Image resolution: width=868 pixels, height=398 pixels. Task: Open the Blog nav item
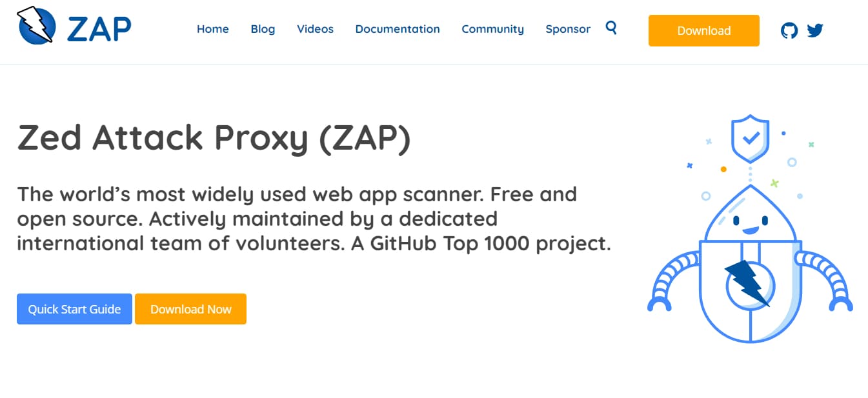[263, 29]
